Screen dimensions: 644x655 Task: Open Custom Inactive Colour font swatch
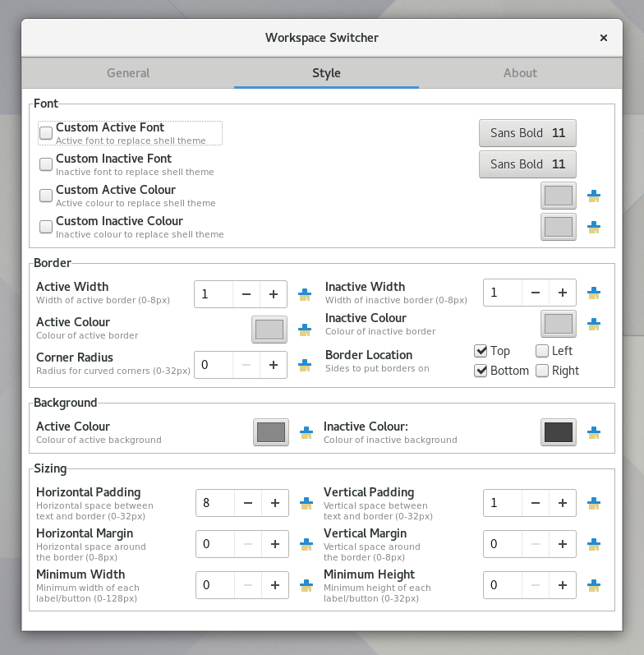coord(559,227)
